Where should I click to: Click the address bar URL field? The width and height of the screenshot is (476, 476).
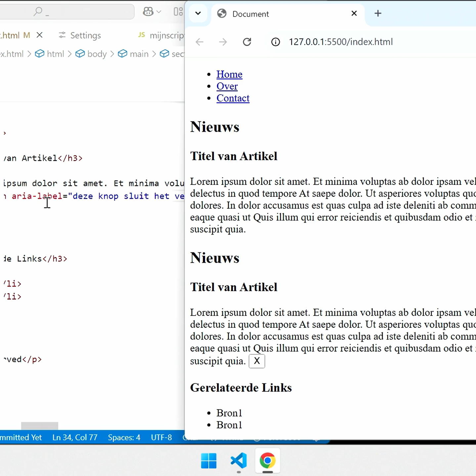click(341, 42)
